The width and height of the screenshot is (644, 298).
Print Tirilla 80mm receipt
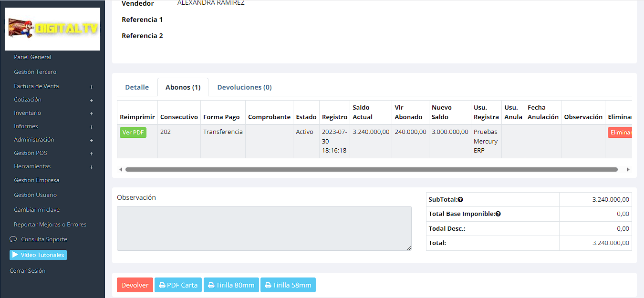click(x=231, y=285)
